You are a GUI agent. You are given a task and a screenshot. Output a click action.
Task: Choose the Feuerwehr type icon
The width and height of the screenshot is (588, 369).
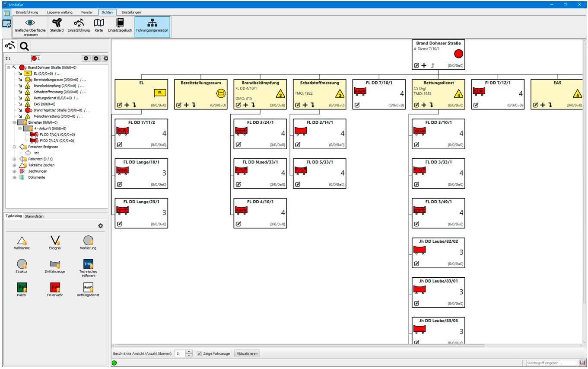pos(55,287)
